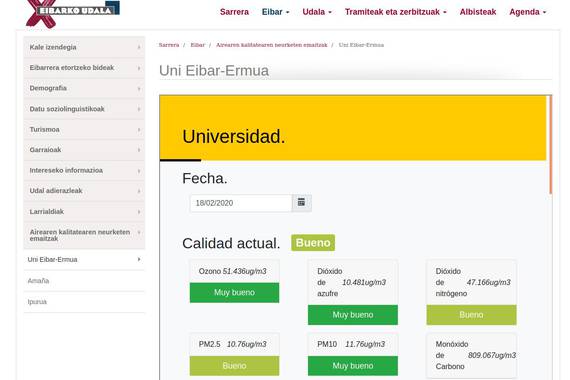The image size is (570, 380).
Task: Click Bueno under PM2.5
Action: [x=234, y=366]
